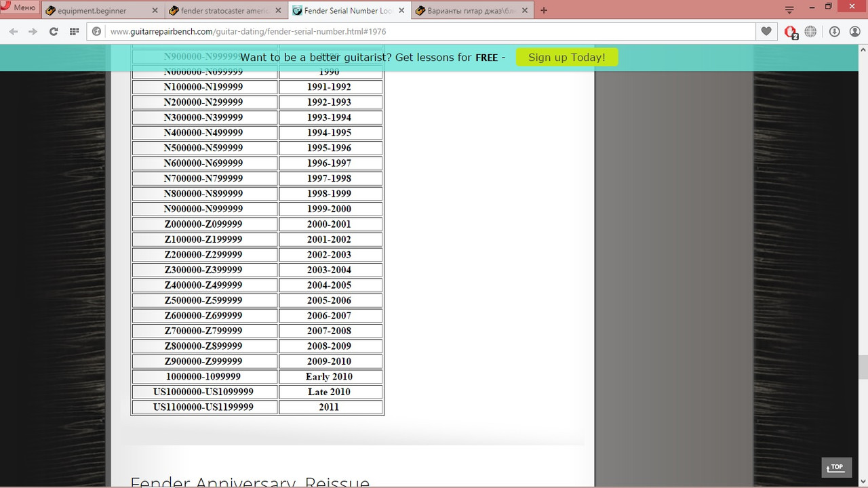The height and width of the screenshot is (488, 868).
Task: Select the US1000000-US1099999 serial cell
Action: coord(204,392)
